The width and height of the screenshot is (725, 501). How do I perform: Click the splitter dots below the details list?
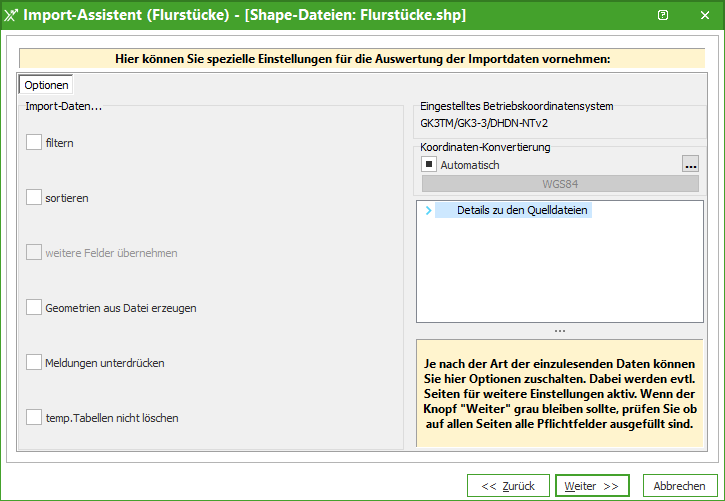(x=560, y=331)
